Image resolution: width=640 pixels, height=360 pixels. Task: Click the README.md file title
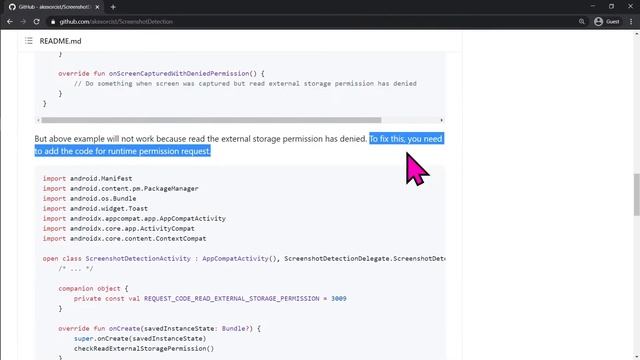click(60, 41)
